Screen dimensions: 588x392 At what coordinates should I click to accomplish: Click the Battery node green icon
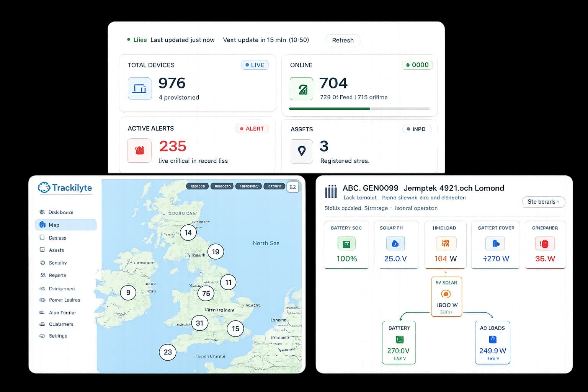399,339
